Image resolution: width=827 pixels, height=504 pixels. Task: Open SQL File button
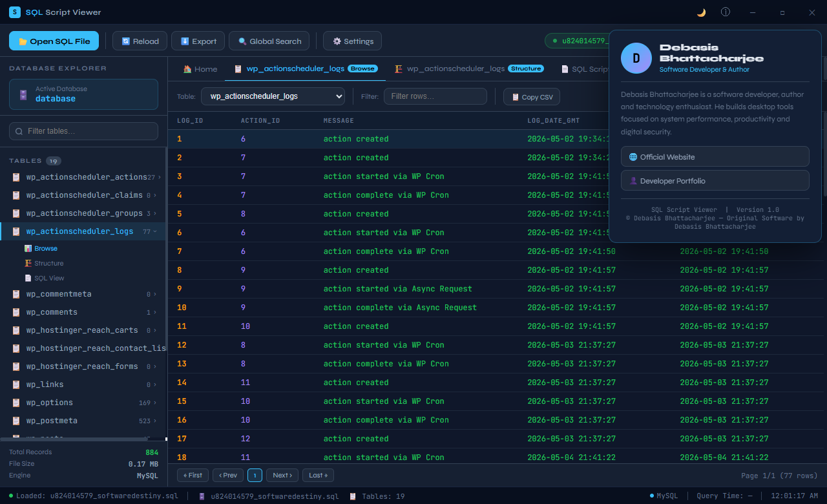click(54, 41)
